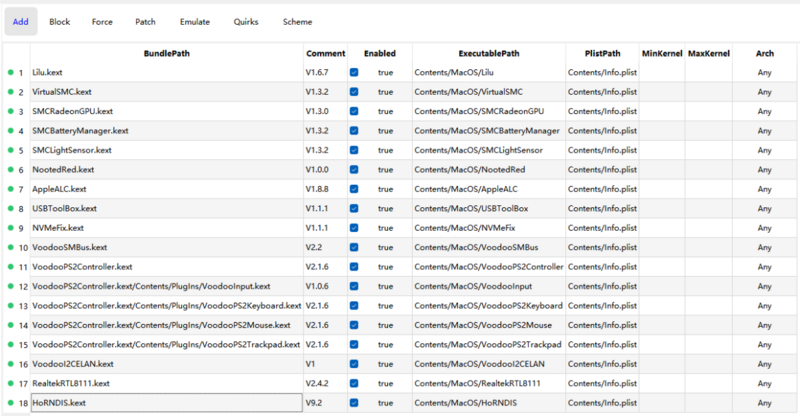Switch to the Add tab

pyautogui.click(x=21, y=21)
